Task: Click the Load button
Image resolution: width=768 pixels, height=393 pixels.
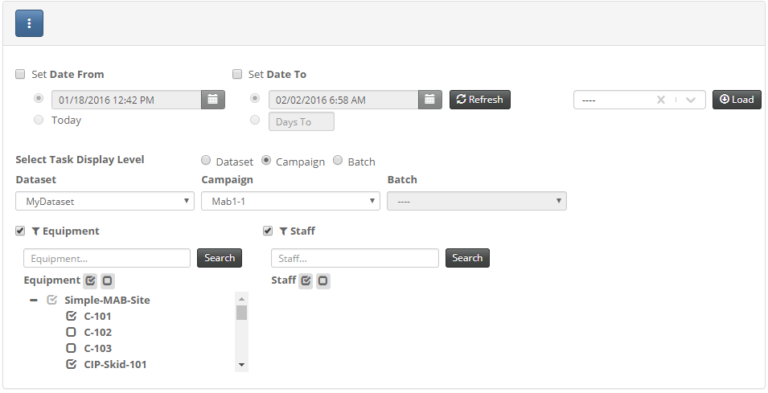Action: point(737,99)
